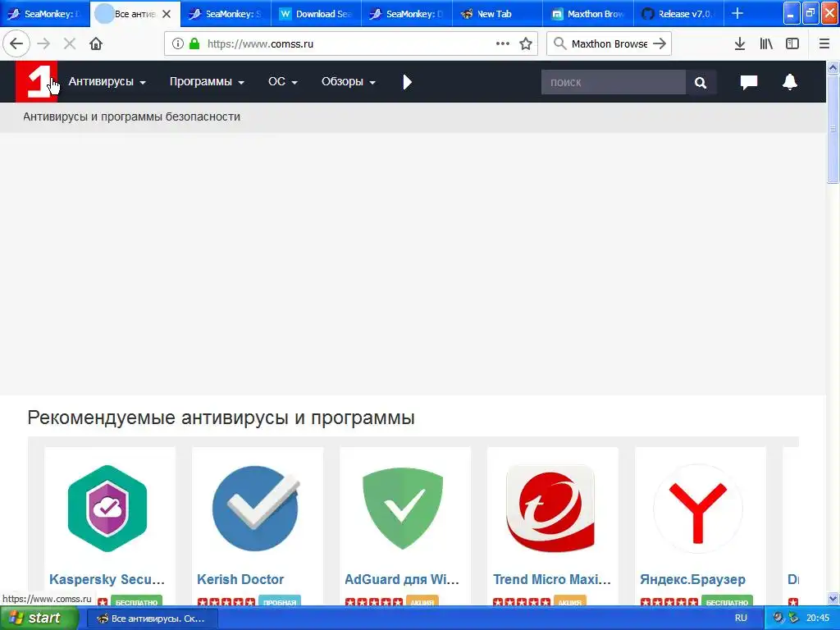Open notifications bell icon
Screen dimensions: 840x630
point(790,82)
